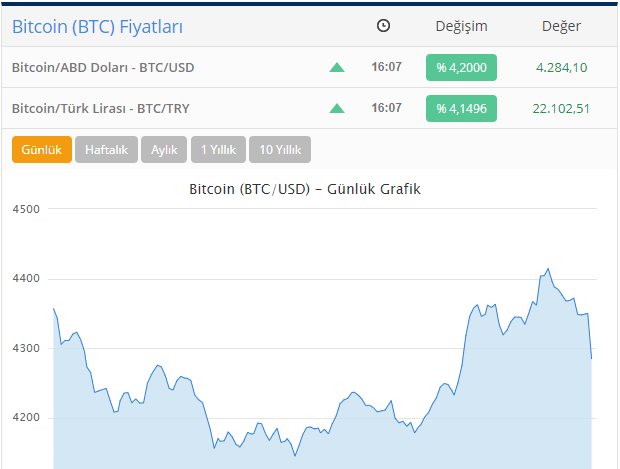Image resolution: width=620 pixels, height=469 pixels.
Task: Click the chart title Bitcoin (BTC/USD) – Günlük Grafik
Action: pos(305,189)
